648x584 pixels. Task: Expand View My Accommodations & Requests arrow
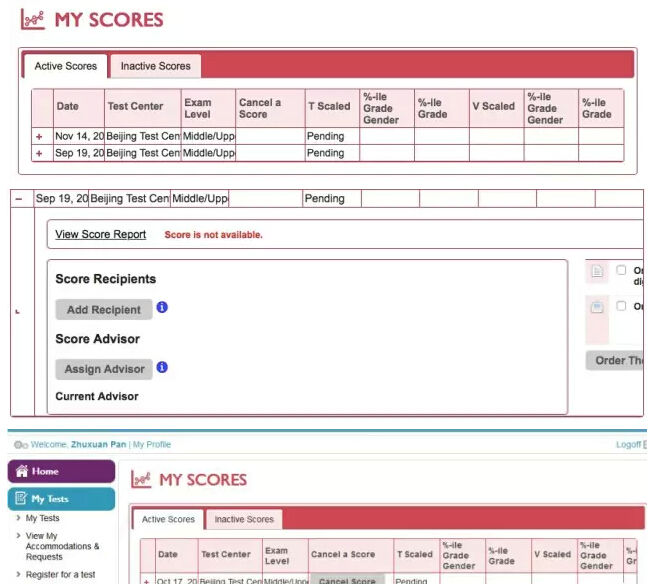point(18,535)
